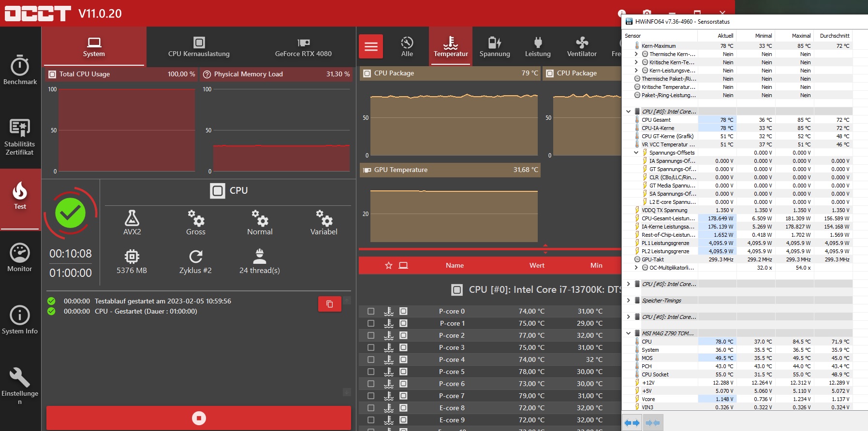Click the Physical Memory Load graph
This screenshot has height=431, width=868.
pos(281,130)
